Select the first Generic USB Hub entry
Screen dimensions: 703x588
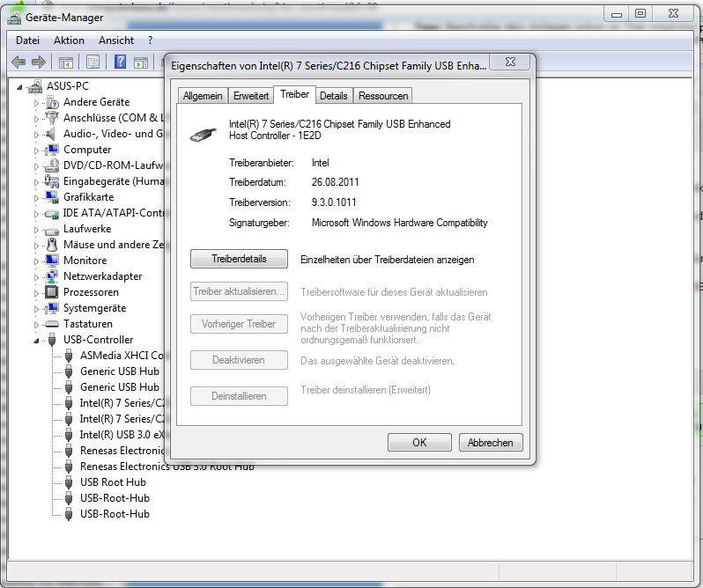point(120,371)
